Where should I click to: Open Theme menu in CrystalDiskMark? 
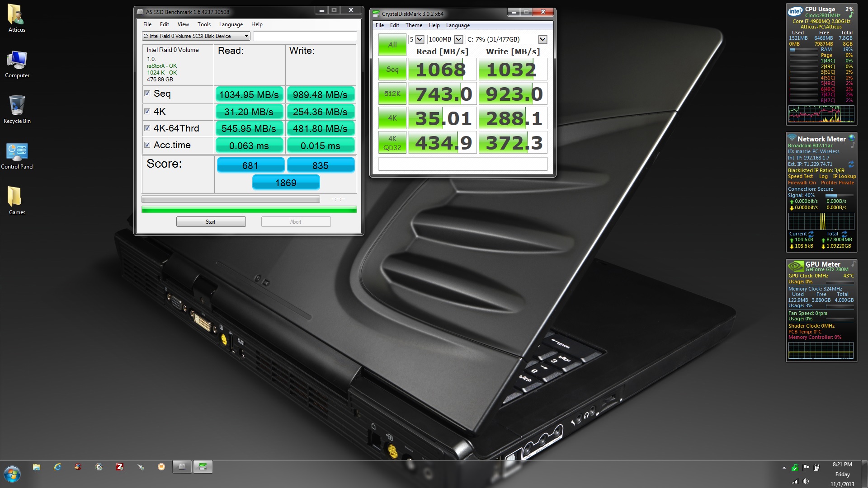tap(414, 25)
